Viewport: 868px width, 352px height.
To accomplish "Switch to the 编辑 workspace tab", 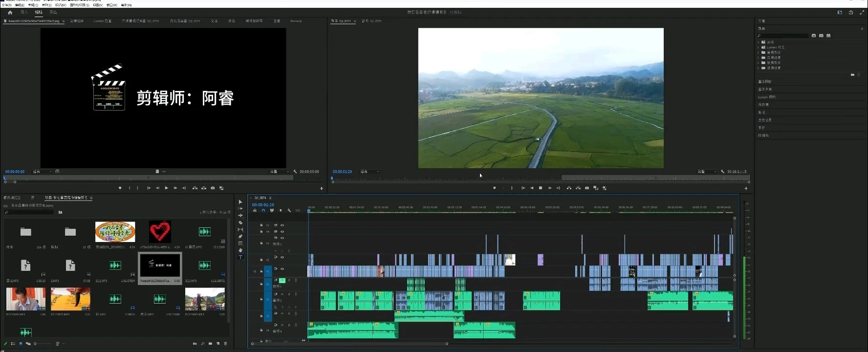I will (x=38, y=12).
